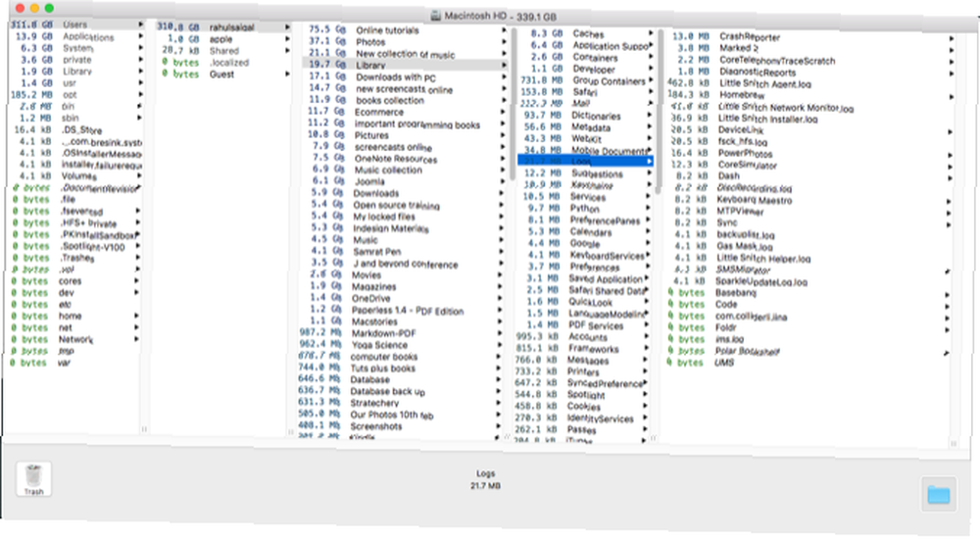Click the Library column scrollbar
Screen dimensions: 980x539
[x=659, y=110]
